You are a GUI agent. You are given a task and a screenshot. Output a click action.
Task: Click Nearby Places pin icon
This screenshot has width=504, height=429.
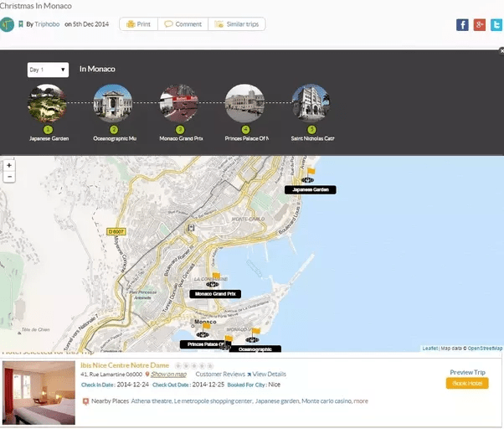click(85, 401)
